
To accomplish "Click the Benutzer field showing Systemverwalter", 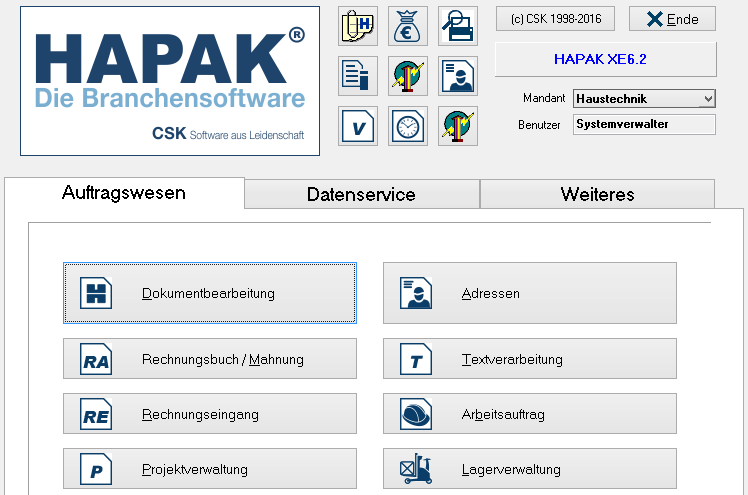I will [x=644, y=124].
